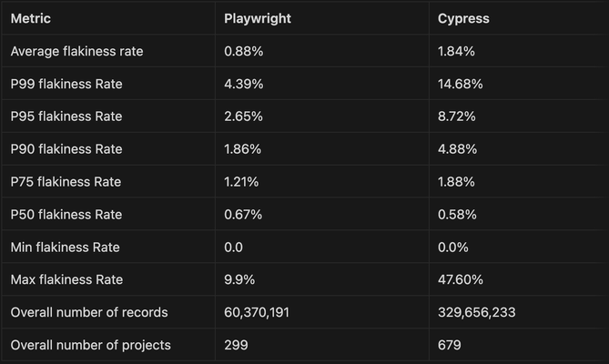Click Playwright's 0.88% average flakiness value
Screen dimensions: 609x364
[244, 51]
